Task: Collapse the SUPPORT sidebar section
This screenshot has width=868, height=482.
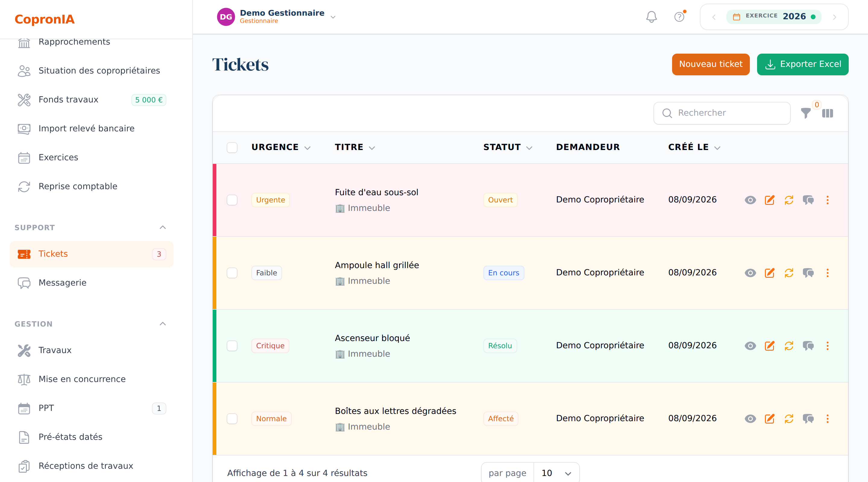Action: [163, 227]
